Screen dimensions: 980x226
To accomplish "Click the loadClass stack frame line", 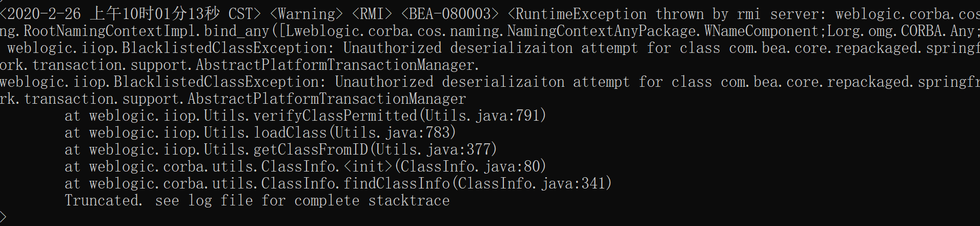I will 260,133.
